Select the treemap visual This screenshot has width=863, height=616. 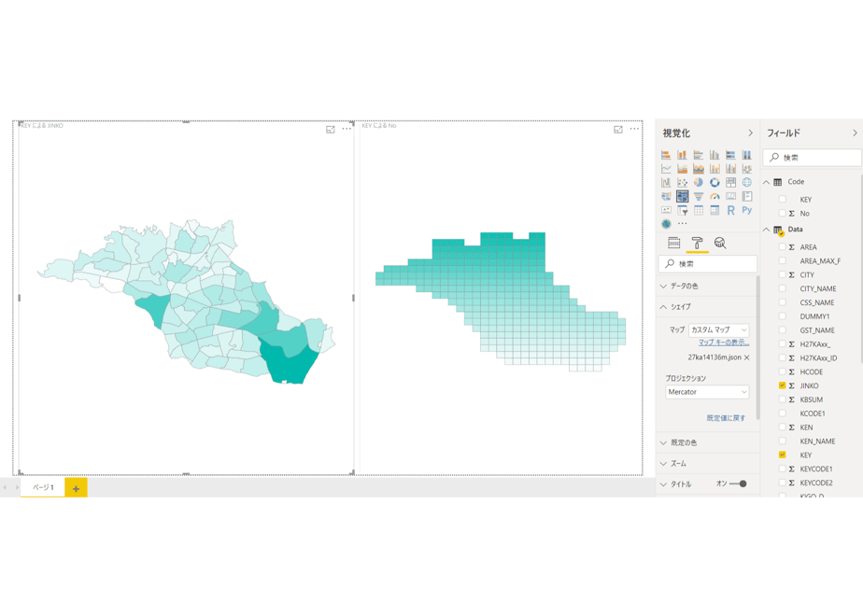pos(730,182)
